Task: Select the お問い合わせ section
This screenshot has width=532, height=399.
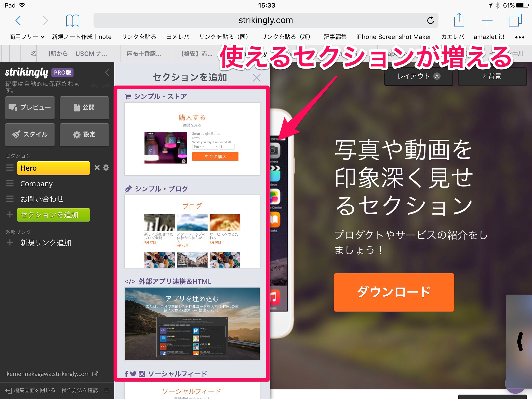Action: click(x=42, y=199)
